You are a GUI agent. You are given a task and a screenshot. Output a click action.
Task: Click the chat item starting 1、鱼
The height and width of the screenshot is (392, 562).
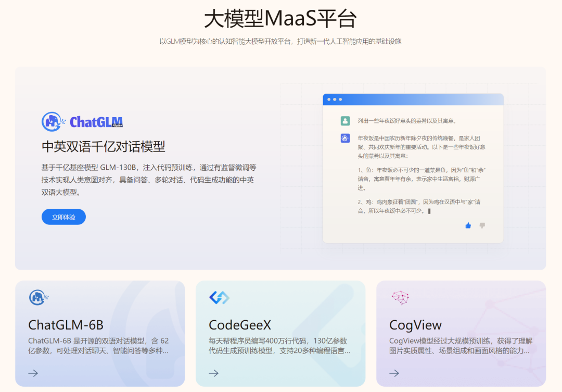click(421, 179)
